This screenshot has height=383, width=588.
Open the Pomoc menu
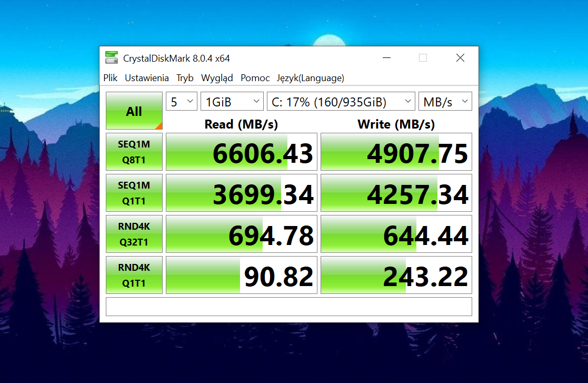click(255, 77)
